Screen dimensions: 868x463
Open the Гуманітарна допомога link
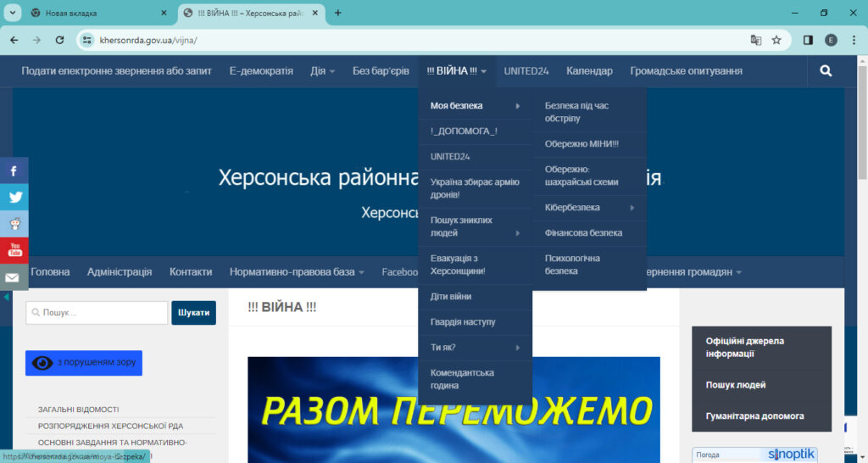754,416
